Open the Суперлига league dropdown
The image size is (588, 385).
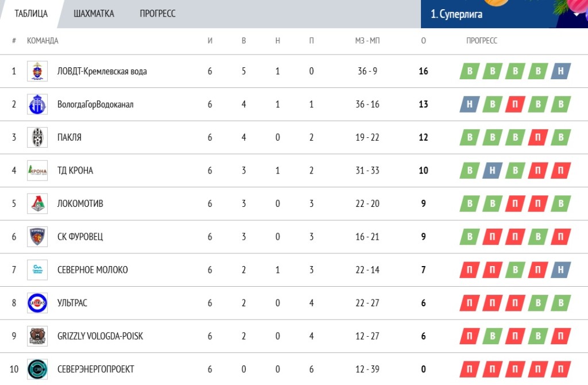tap(577, 14)
